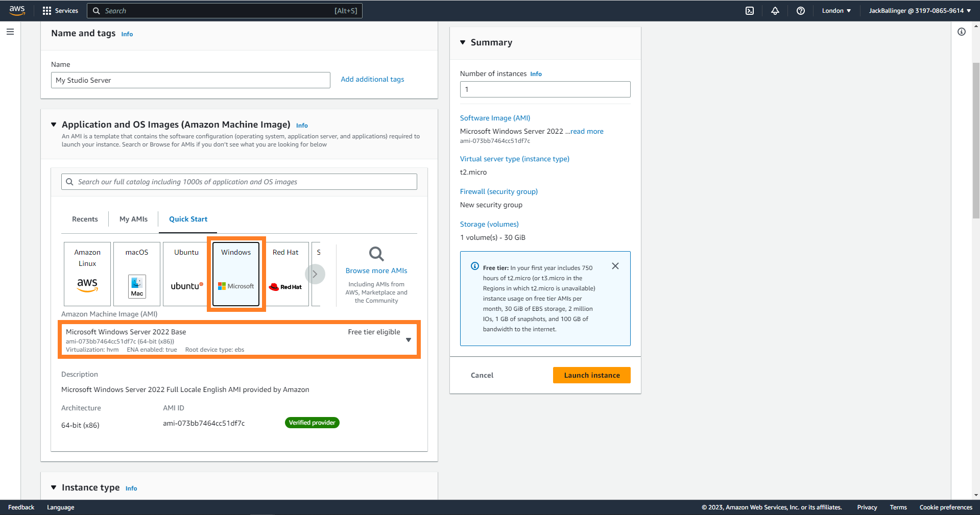Image resolution: width=980 pixels, height=515 pixels.
Task: Click the New security group text
Action: 491,205
